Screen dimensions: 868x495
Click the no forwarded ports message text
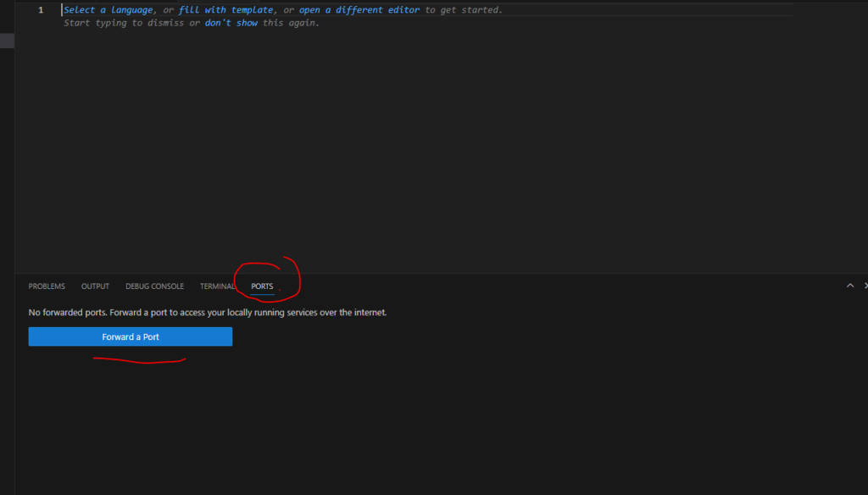(x=206, y=312)
